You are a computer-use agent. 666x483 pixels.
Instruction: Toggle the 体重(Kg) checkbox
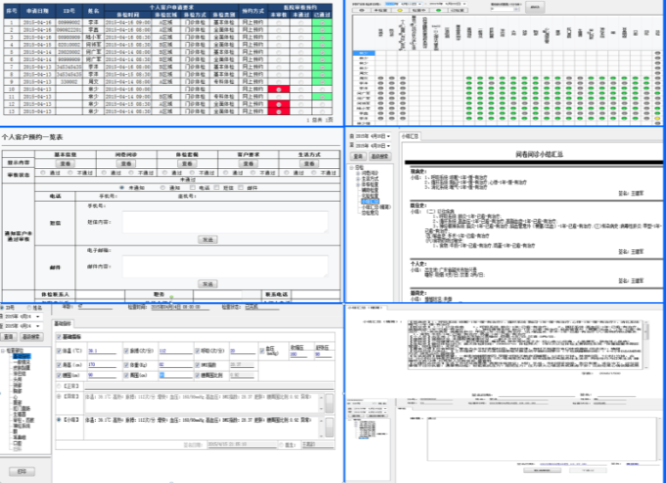click(x=126, y=365)
